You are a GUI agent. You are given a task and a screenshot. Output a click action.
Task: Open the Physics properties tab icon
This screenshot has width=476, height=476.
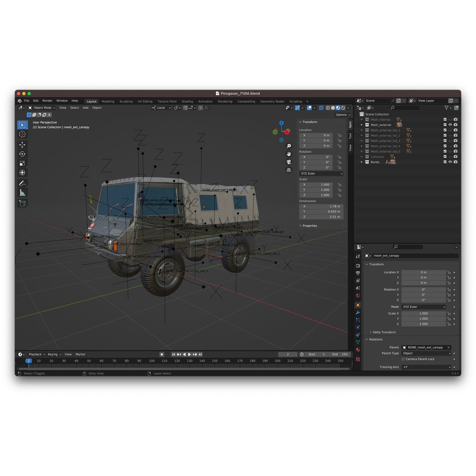point(358,327)
